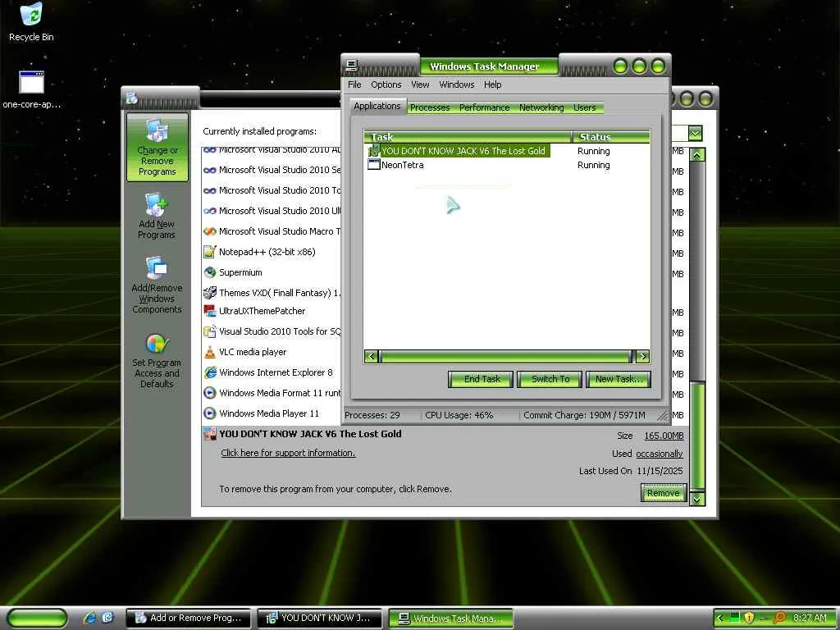The height and width of the screenshot is (630, 840).
Task: Click the program list scroll up arrow
Action: (697, 155)
